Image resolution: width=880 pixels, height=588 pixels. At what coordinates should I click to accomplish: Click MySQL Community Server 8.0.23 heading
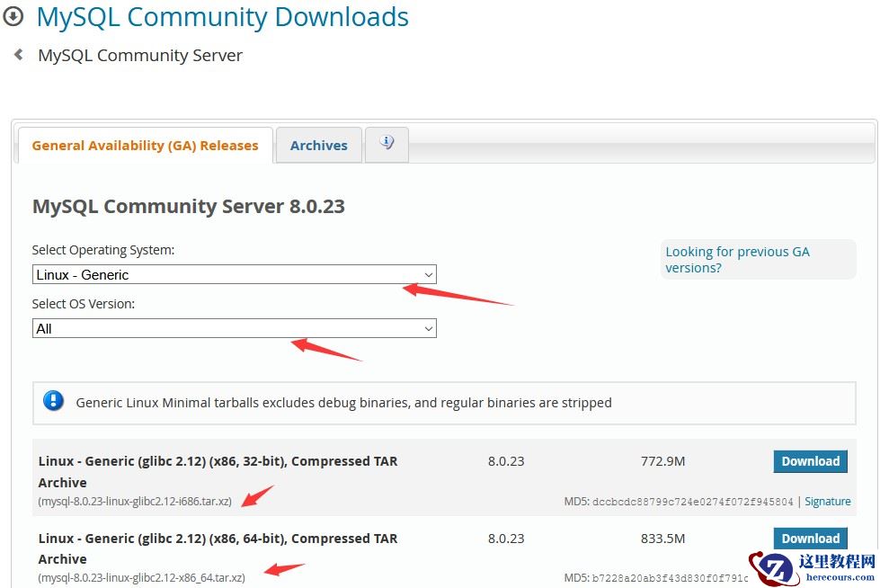(189, 206)
